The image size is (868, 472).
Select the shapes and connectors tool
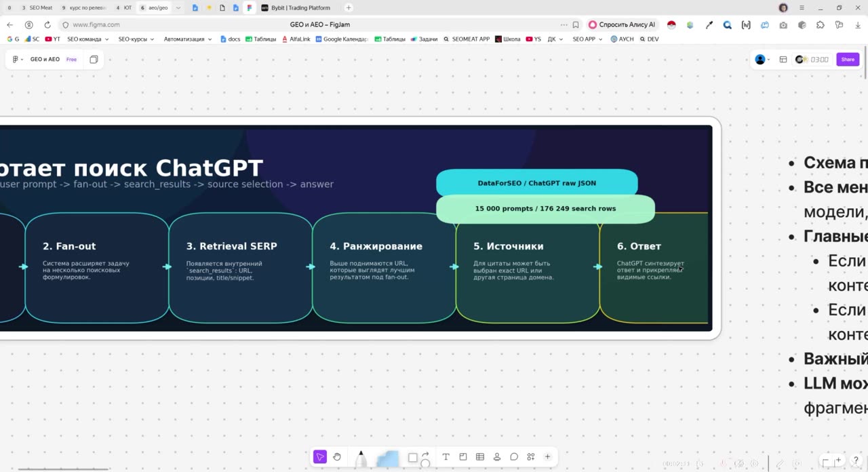pos(419,458)
